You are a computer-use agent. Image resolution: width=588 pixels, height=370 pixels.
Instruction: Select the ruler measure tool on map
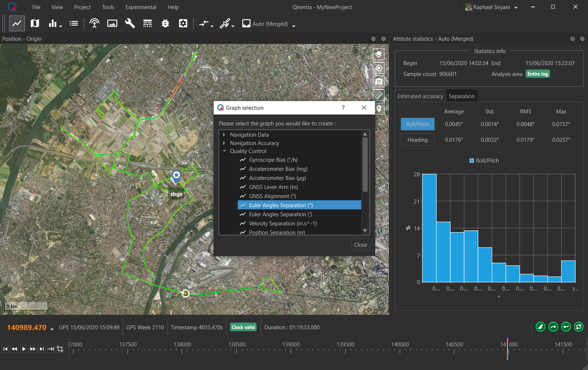[x=379, y=95]
